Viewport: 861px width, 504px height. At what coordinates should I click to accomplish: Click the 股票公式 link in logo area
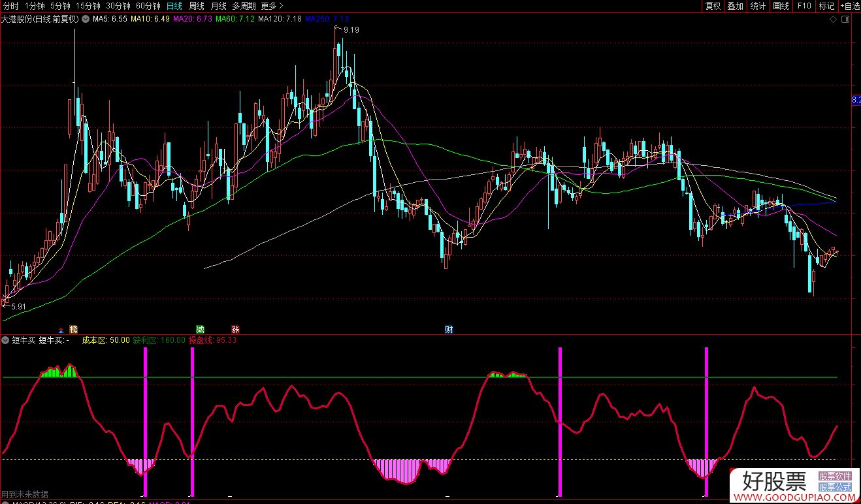pos(836,488)
